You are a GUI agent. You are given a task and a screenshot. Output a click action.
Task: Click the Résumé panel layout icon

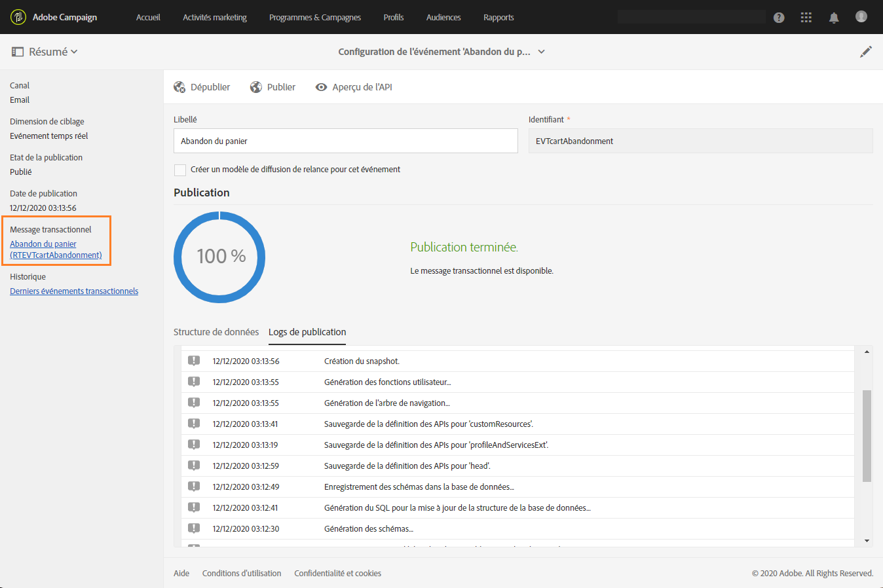[18, 52]
